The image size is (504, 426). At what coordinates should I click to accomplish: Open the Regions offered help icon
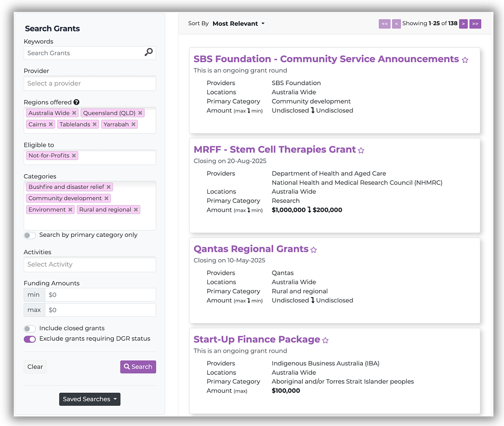point(76,102)
